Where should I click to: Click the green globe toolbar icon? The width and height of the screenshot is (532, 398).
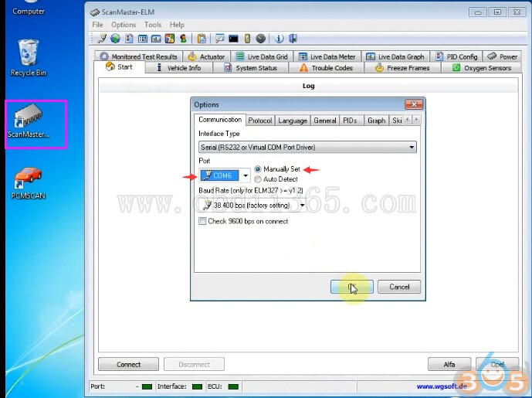tap(115, 39)
